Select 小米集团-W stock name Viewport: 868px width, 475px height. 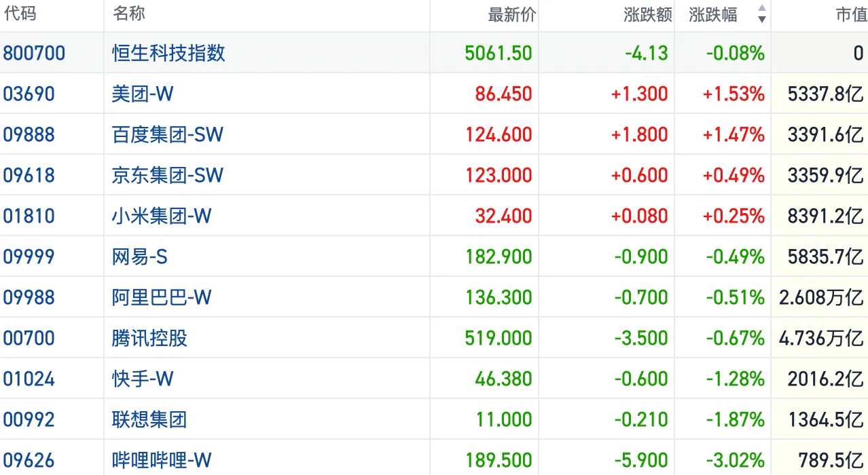point(162,216)
